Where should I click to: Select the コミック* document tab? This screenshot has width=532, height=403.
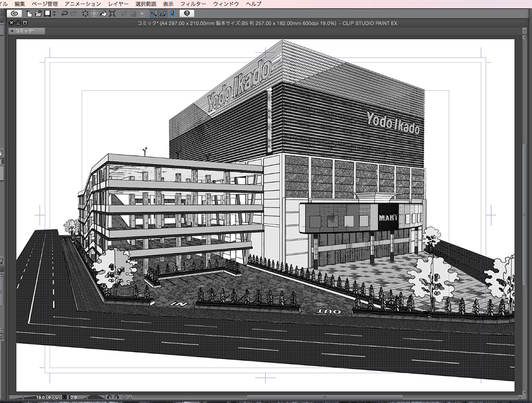coord(27,31)
